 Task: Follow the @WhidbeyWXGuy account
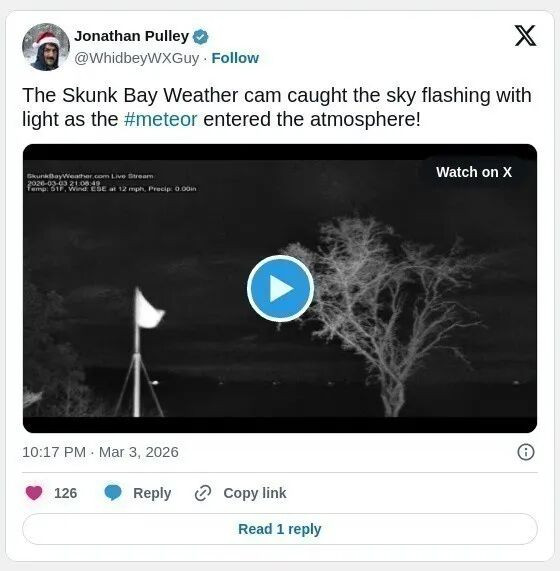[235, 58]
